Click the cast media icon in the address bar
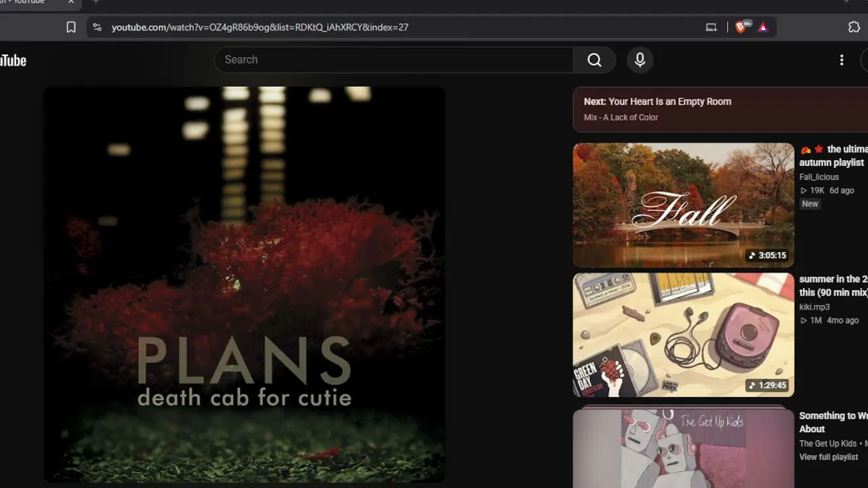Image resolution: width=868 pixels, height=488 pixels. point(711,27)
